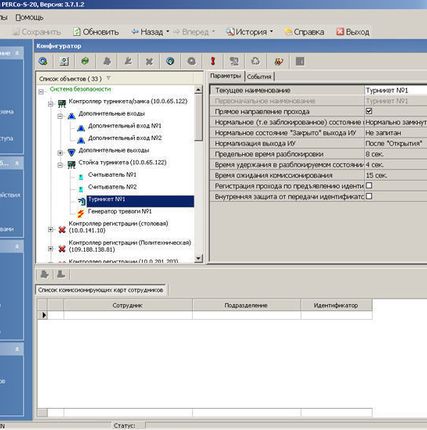Image resolution: width=427 pixels, height=430 pixels.
Task: Uncheck 'Прямое направление прохода' checkbox
Action: click(x=369, y=111)
